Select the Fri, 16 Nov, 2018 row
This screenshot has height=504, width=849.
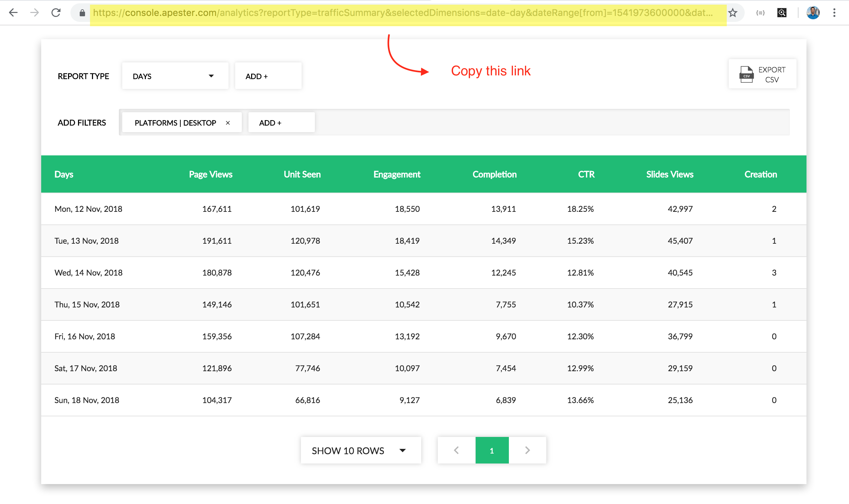coord(424,337)
